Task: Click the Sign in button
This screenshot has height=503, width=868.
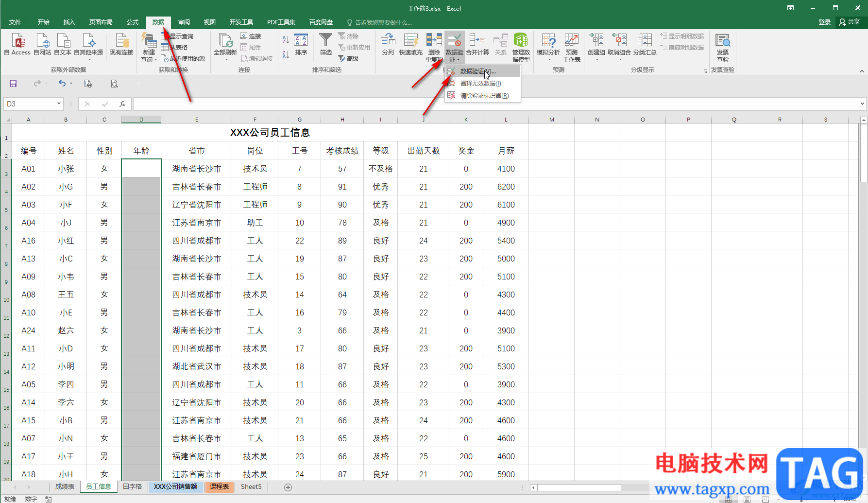Action: point(825,22)
